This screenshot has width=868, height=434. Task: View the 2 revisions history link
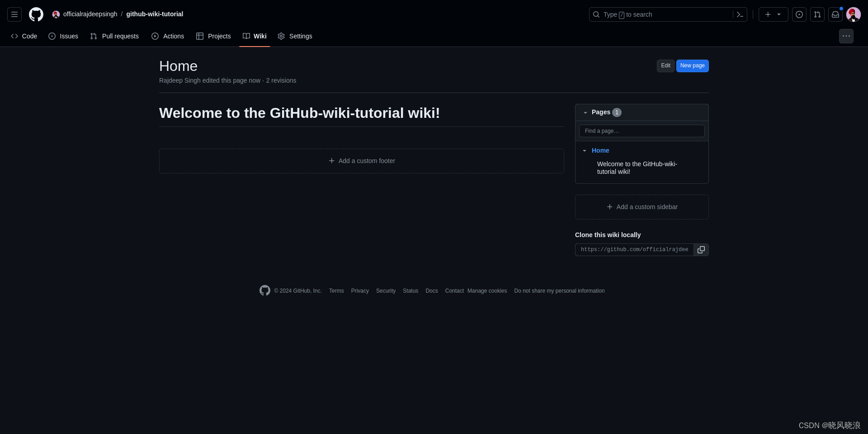click(x=281, y=80)
